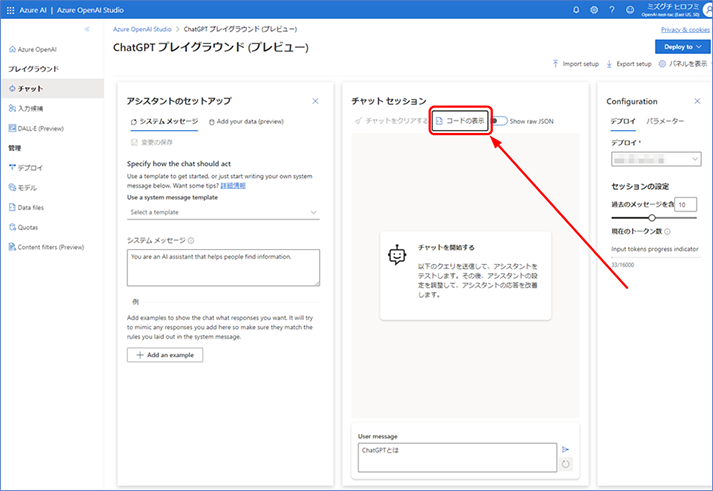Click the User message input field

tap(457, 457)
